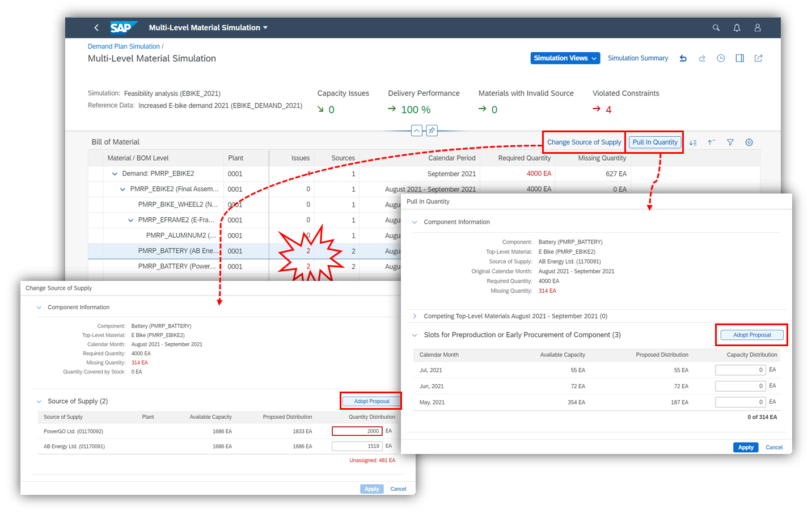Click the Delivery Performance 100 % value
This screenshot has height=517, width=812.
click(x=416, y=110)
